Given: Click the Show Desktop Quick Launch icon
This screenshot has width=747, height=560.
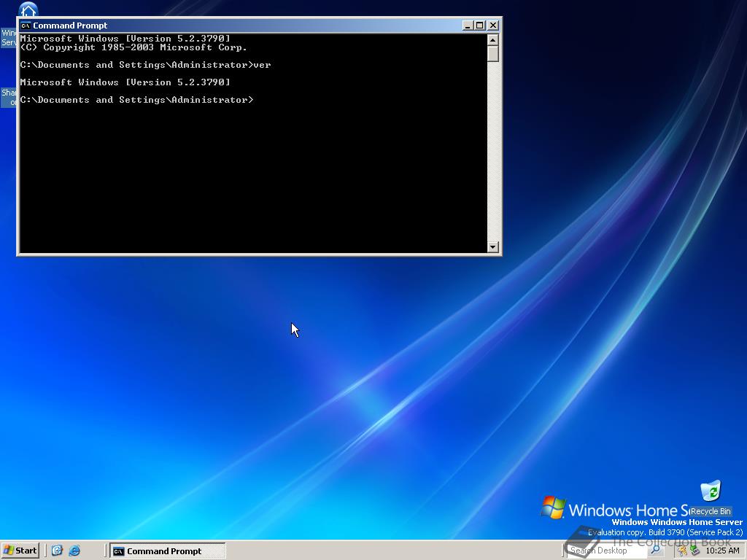Looking at the screenshot, I should coord(57,551).
